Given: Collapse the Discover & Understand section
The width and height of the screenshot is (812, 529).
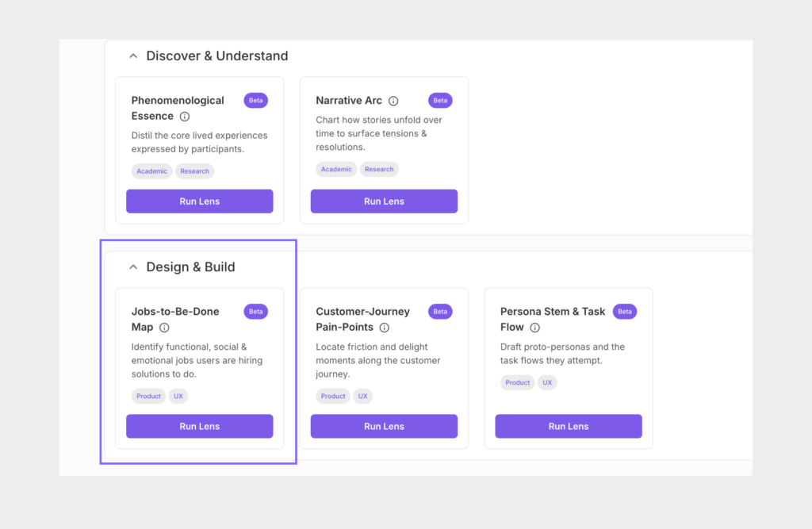Looking at the screenshot, I should click(x=133, y=56).
